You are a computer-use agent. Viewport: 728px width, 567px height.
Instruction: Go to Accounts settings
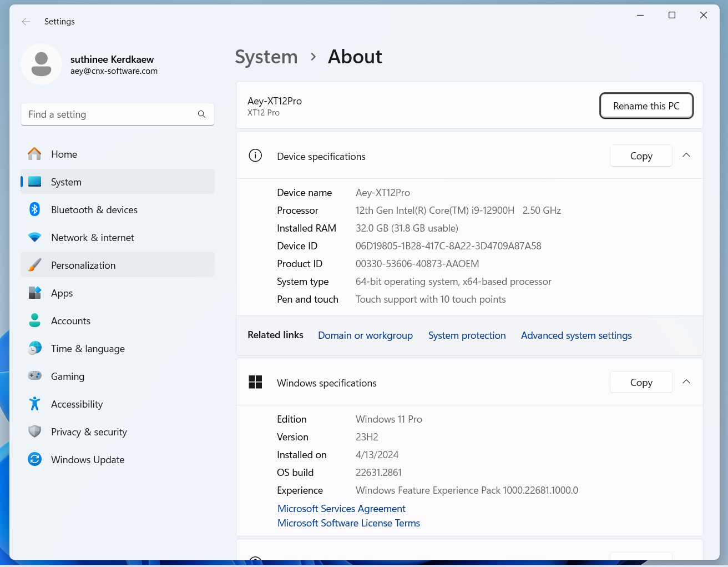tap(118, 320)
